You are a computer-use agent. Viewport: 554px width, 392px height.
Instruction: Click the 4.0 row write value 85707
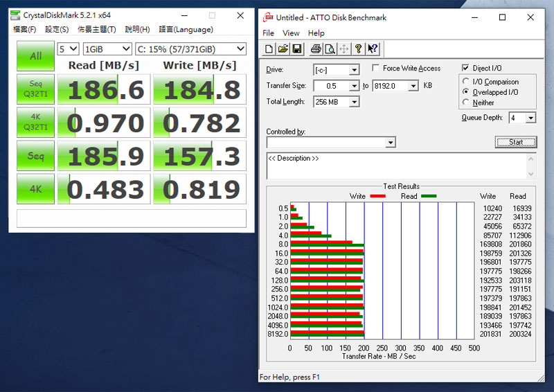492,235
